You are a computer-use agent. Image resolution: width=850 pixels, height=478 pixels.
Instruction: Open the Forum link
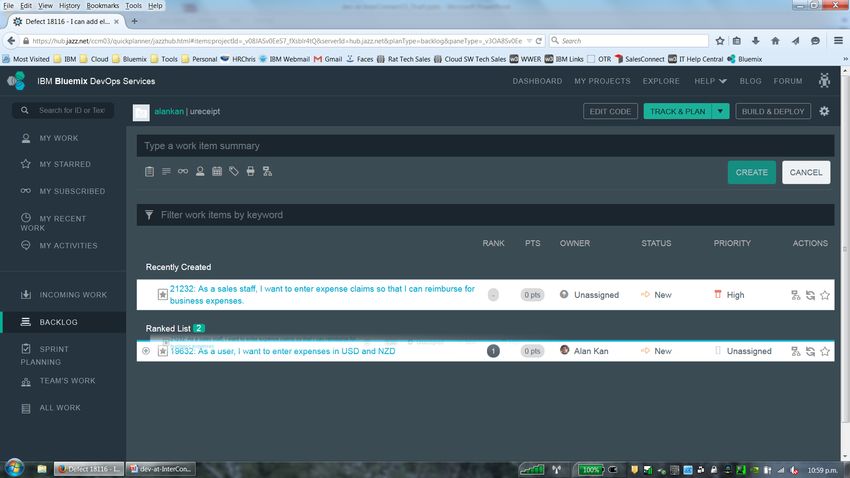pos(788,81)
